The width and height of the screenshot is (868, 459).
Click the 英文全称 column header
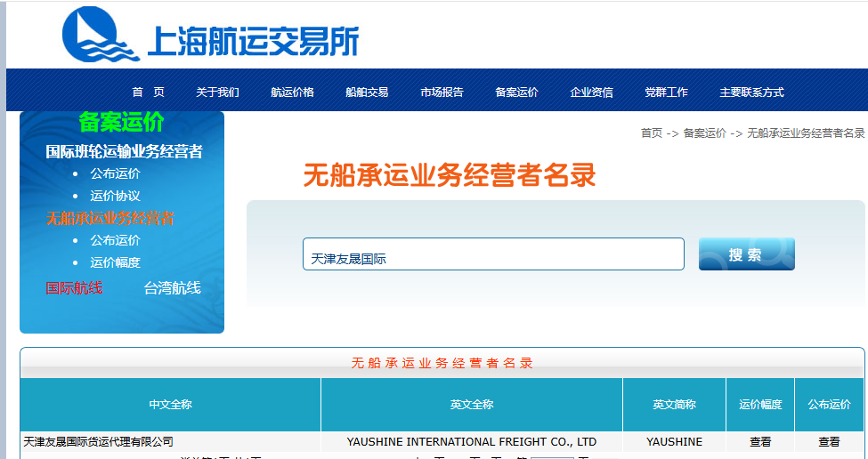(472, 405)
